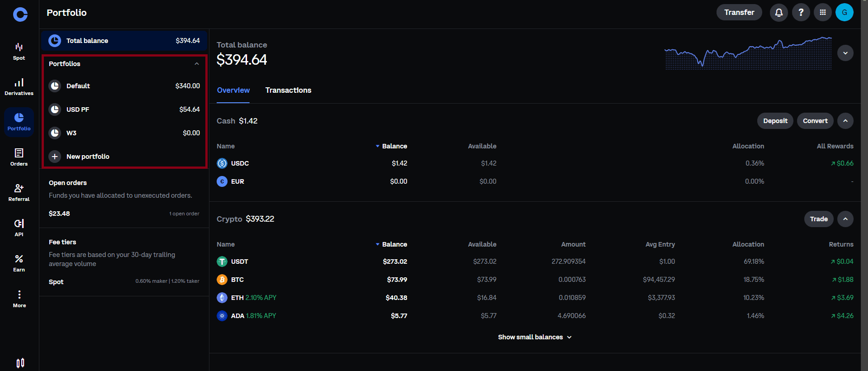Click the Allocation header in Crypto table

[748, 244]
